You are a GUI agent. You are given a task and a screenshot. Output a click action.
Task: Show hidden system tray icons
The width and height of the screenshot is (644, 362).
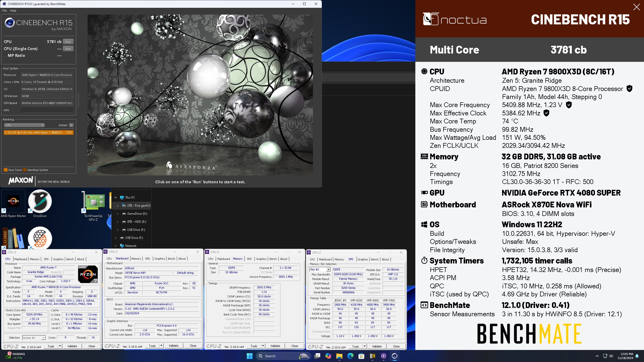(x=597, y=356)
